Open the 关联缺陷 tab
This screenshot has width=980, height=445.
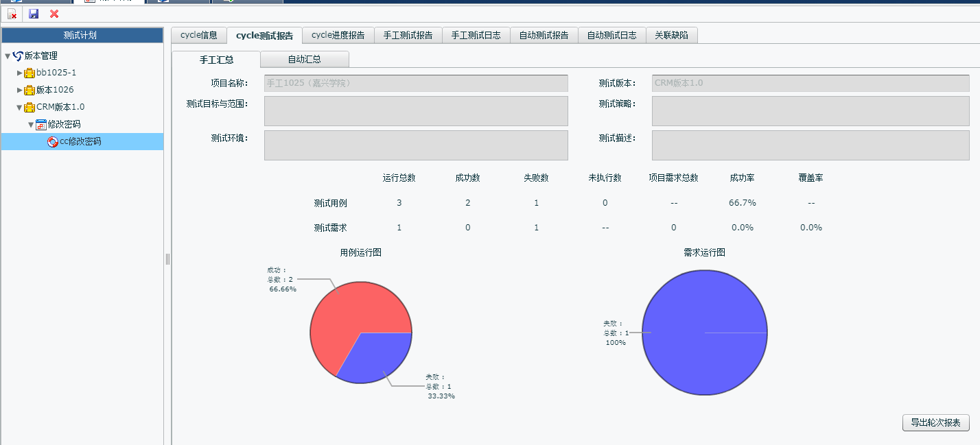click(671, 36)
